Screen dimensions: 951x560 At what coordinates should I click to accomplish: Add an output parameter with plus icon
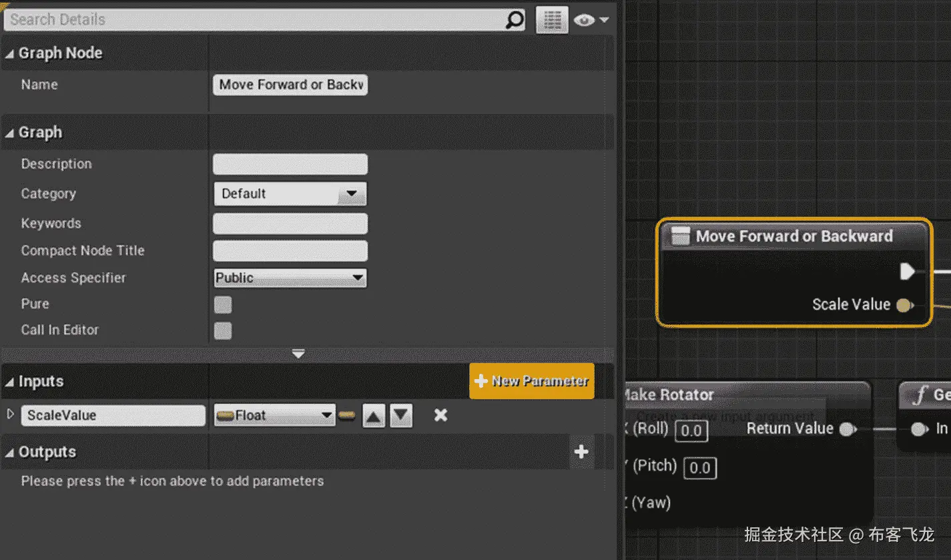(x=581, y=452)
